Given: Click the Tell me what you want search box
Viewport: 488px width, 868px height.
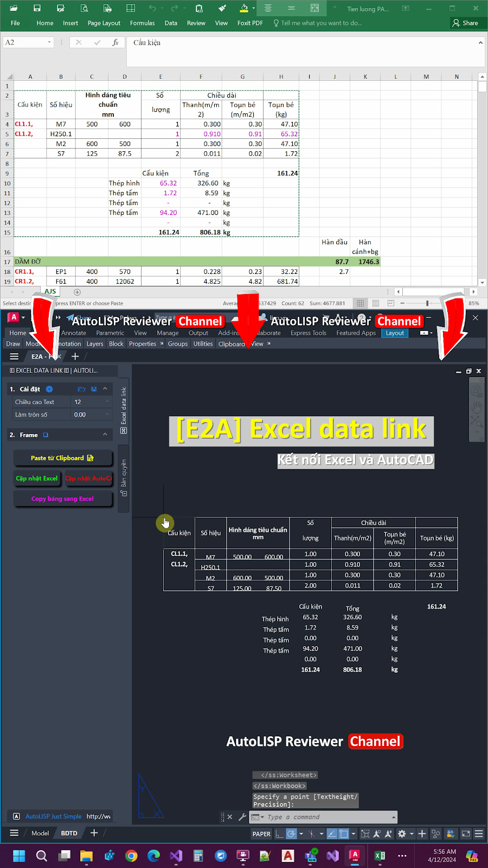Looking at the screenshot, I should (318, 23).
